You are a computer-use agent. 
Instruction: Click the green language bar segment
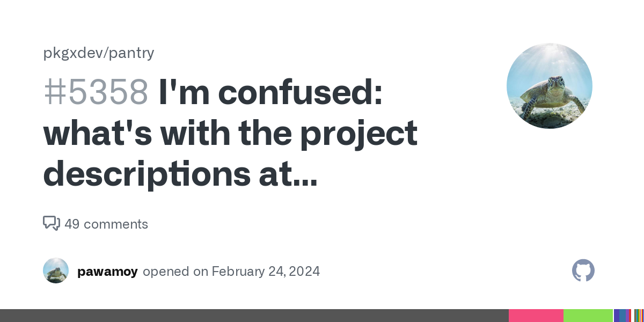(588, 316)
